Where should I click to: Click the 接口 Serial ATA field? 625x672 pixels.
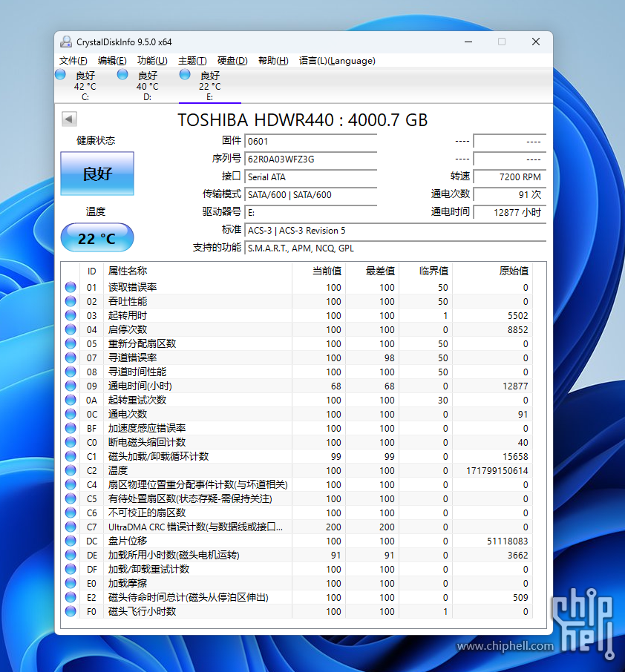point(310,177)
